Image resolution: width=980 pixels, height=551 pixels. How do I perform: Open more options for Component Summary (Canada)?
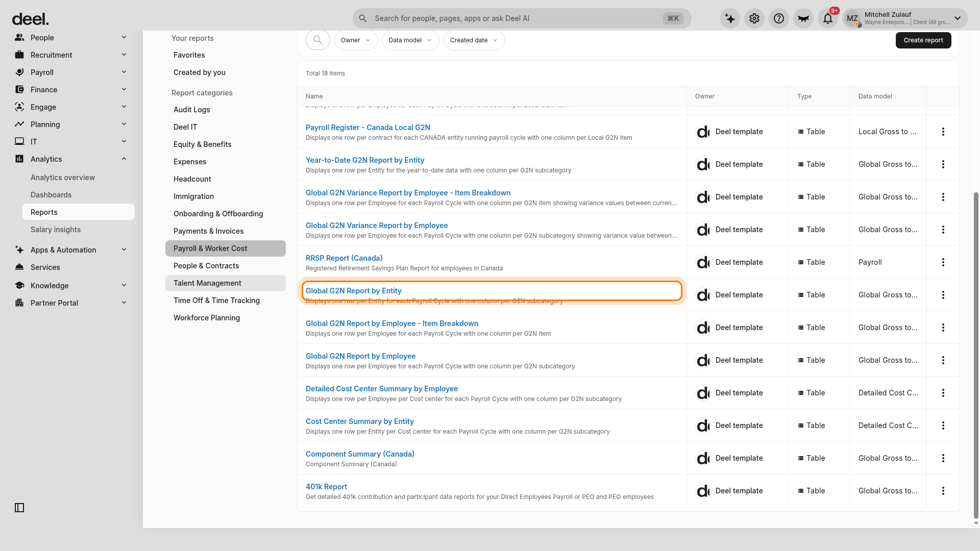tap(943, 458)
